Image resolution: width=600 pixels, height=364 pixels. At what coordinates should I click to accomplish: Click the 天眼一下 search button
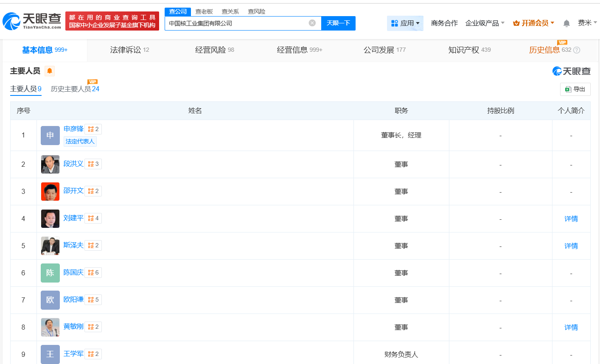[x=338, y=23]
